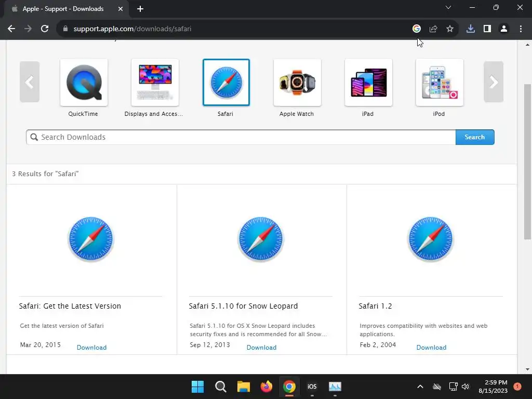Go back to the previous page

[x=11, y=29]
